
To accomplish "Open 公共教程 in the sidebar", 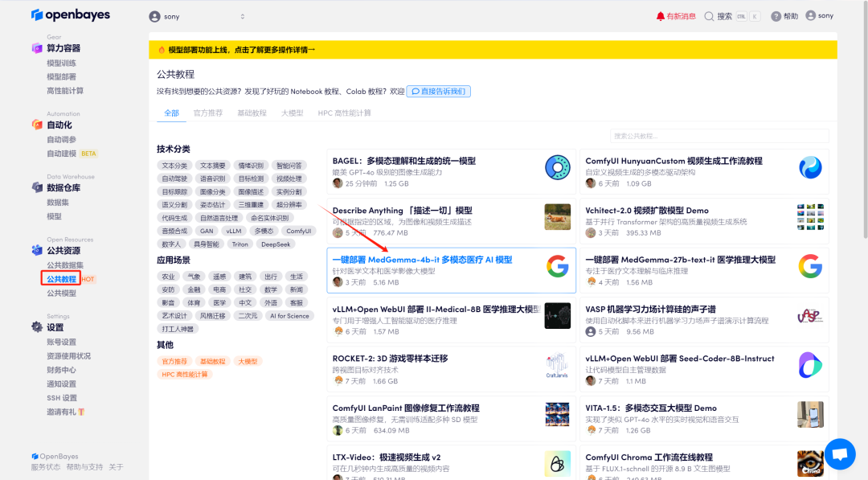I will click(61, 279).
